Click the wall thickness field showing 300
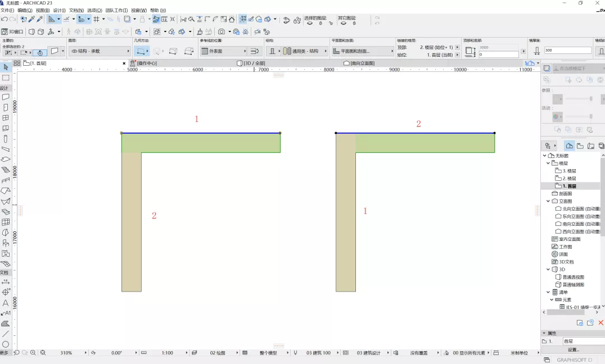The height and width of the screenshot is (364, 605). (567, 51)
